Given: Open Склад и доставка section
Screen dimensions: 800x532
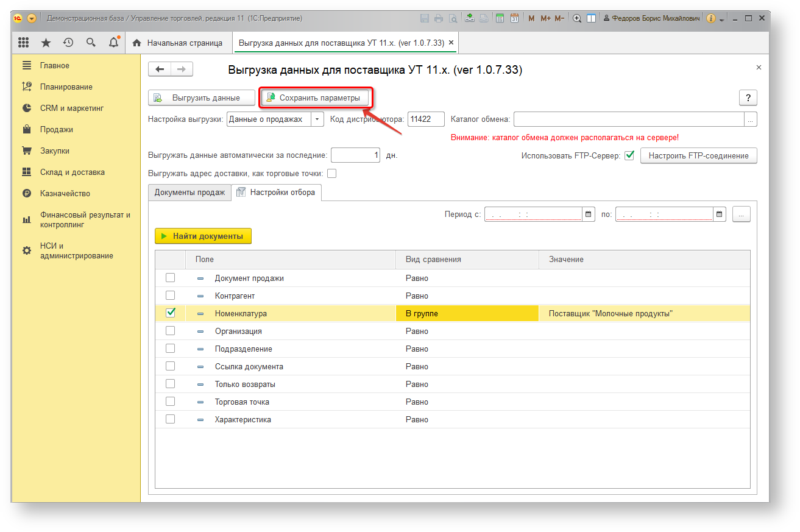Looking at the screenshot, I should (73, 172).
